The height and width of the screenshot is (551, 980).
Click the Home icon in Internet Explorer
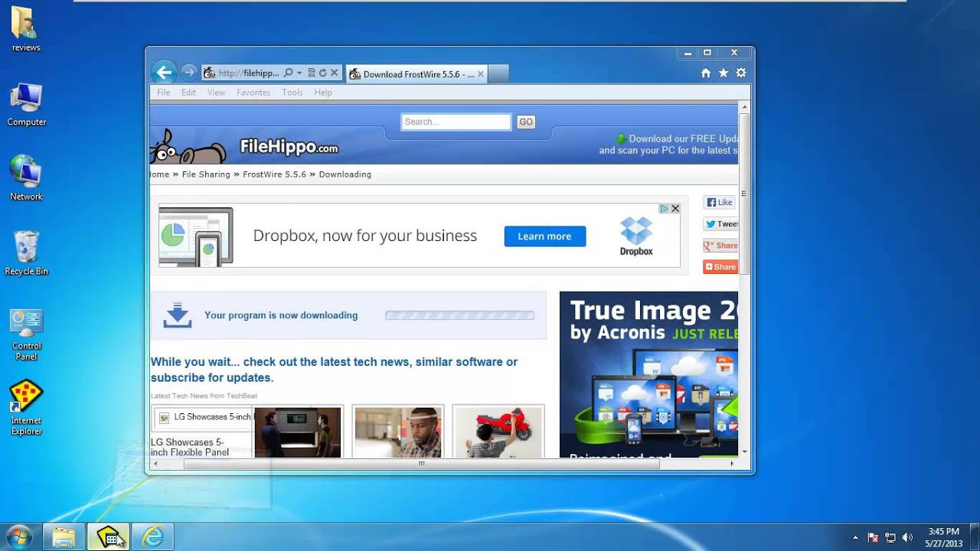click(x=706, y=73)
